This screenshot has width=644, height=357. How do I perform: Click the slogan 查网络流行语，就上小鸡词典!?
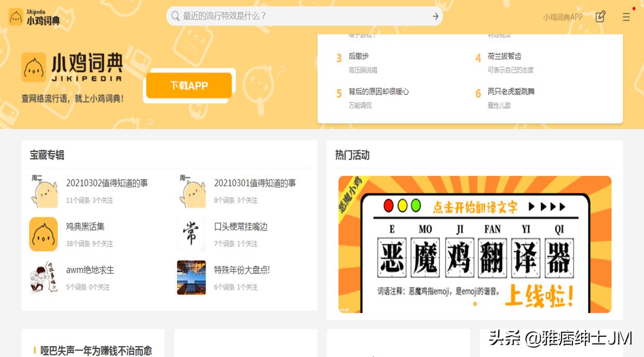(x=73, y=98)
